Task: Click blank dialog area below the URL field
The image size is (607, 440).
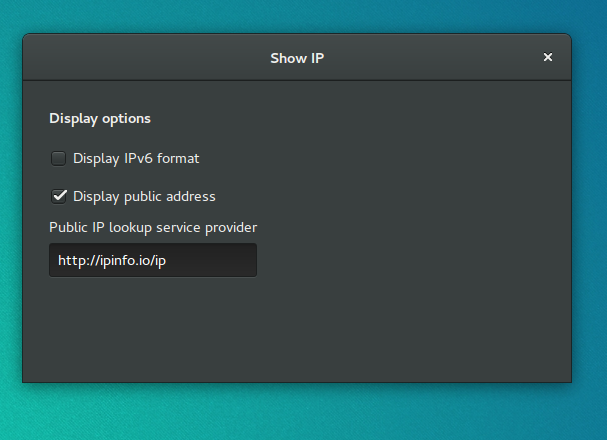Action: [x=297, y=329]
